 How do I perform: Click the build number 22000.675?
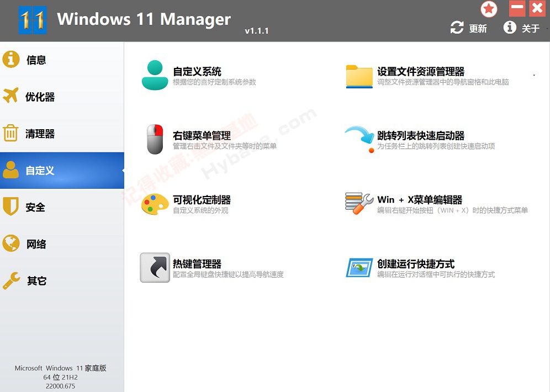[x=60, y=386]
